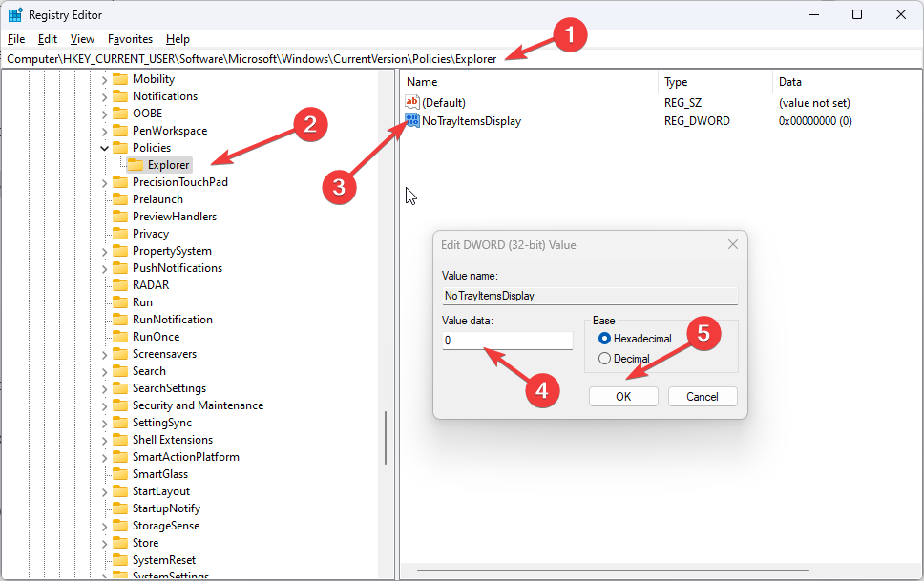Click the Value data input field
This screenshot has width=924, height=581.
click(x=508, y=340)
